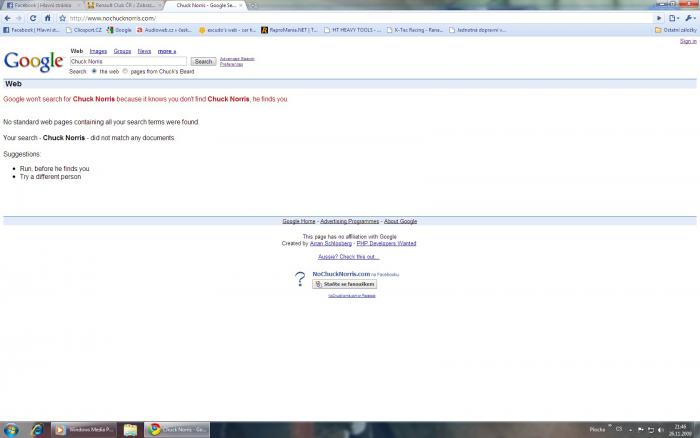Click the Home icon in the toolbar
The width and height of the screenshot is (700, 438).
click(46, 18)
